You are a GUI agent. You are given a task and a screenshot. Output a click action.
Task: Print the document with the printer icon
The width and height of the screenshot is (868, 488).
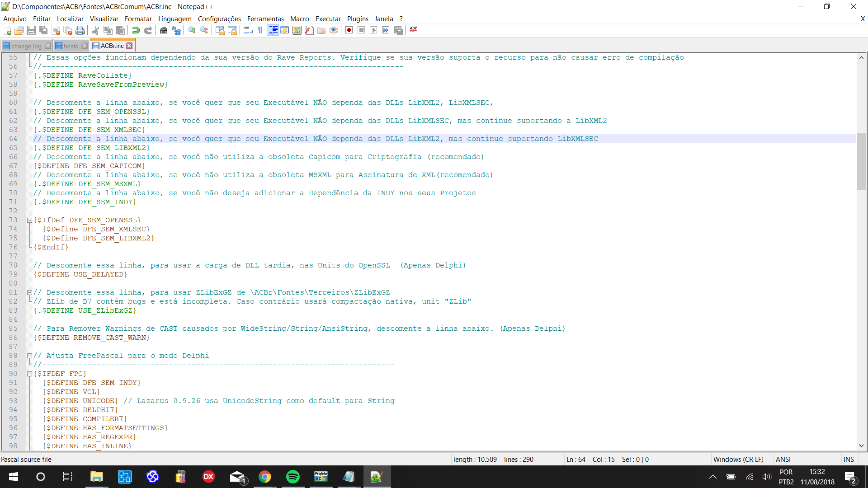click(x=80, y=30)
